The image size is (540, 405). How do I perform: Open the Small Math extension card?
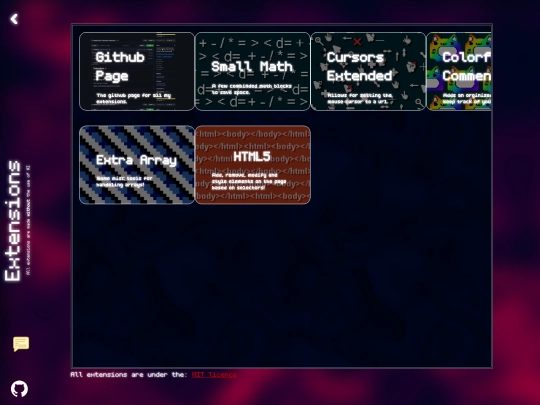(x=252, y=71)
